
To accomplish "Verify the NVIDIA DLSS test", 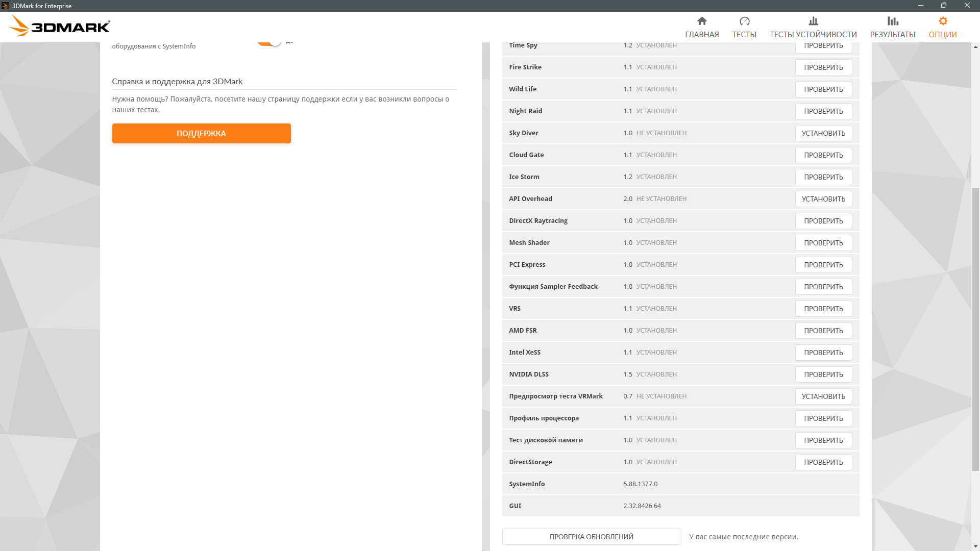I will pos(823,374).
